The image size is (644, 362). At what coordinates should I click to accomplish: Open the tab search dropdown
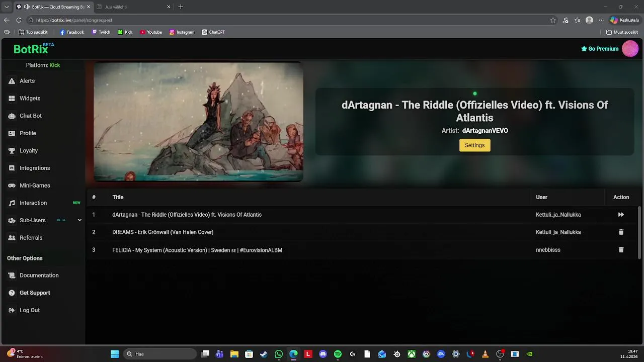7,7
